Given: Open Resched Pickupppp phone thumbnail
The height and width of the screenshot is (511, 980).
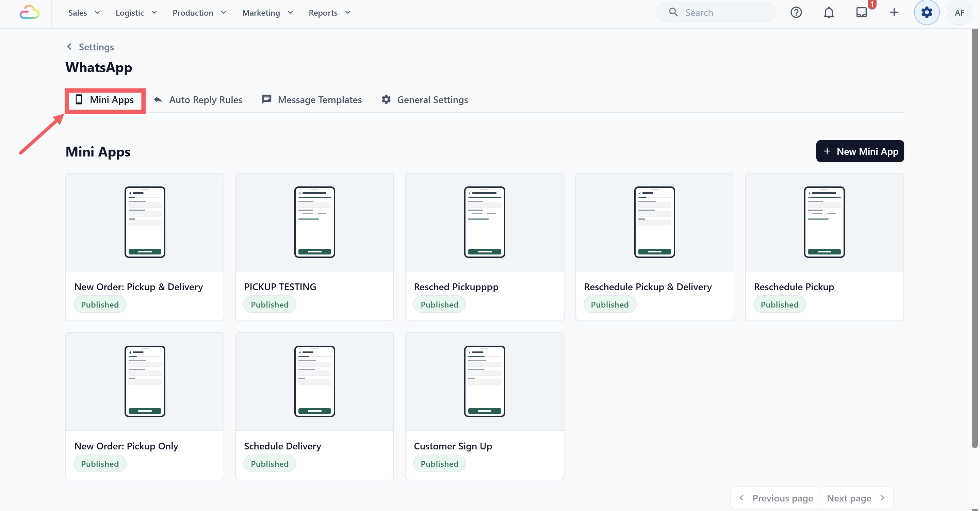Looking at the screenshot, I should (484, 222).
